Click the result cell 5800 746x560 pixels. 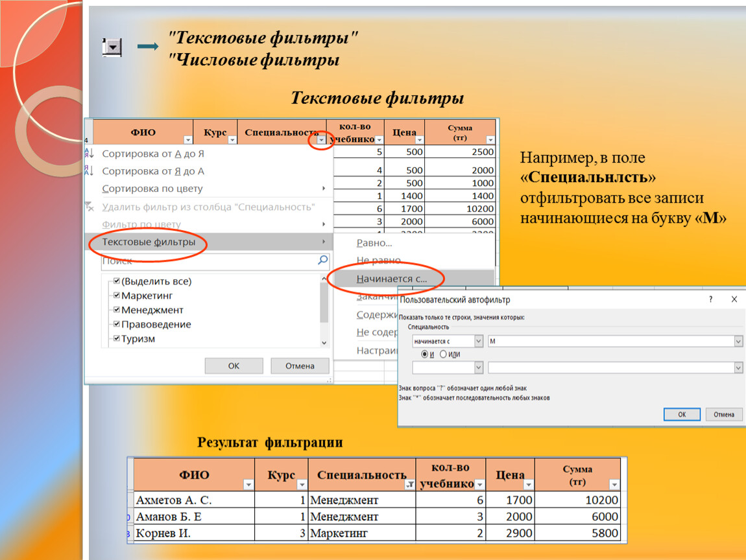[577, 533]
